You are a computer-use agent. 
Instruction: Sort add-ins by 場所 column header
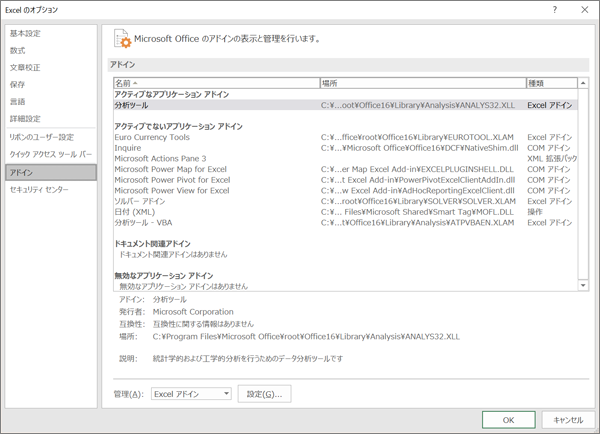(x=423, y=83)
